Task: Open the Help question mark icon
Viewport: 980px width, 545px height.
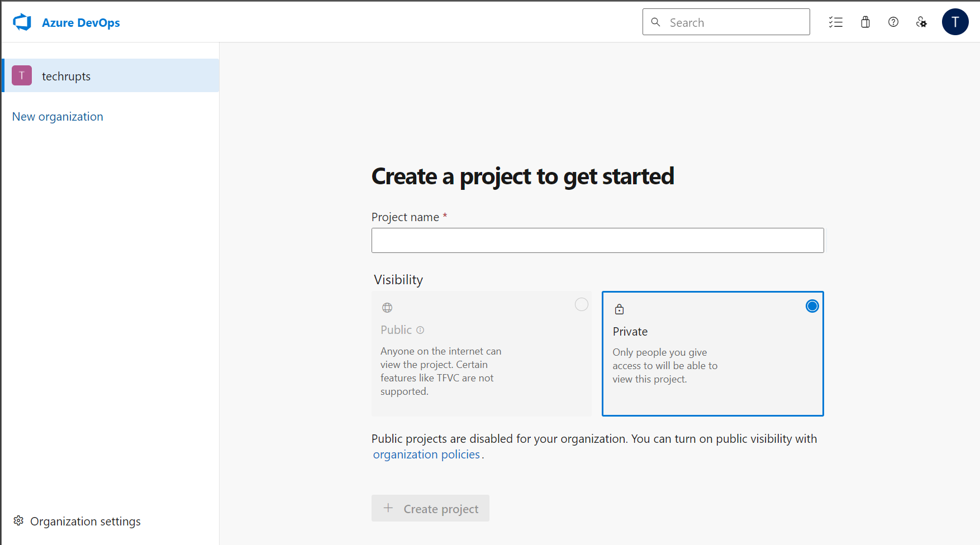Action: (x=893, y=22)
